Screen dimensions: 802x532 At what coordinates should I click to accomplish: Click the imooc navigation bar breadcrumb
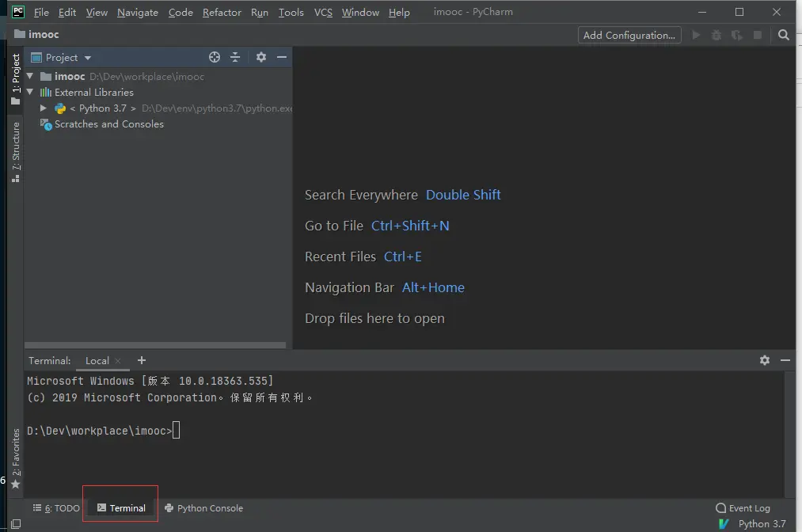click(x=37, y=34)
